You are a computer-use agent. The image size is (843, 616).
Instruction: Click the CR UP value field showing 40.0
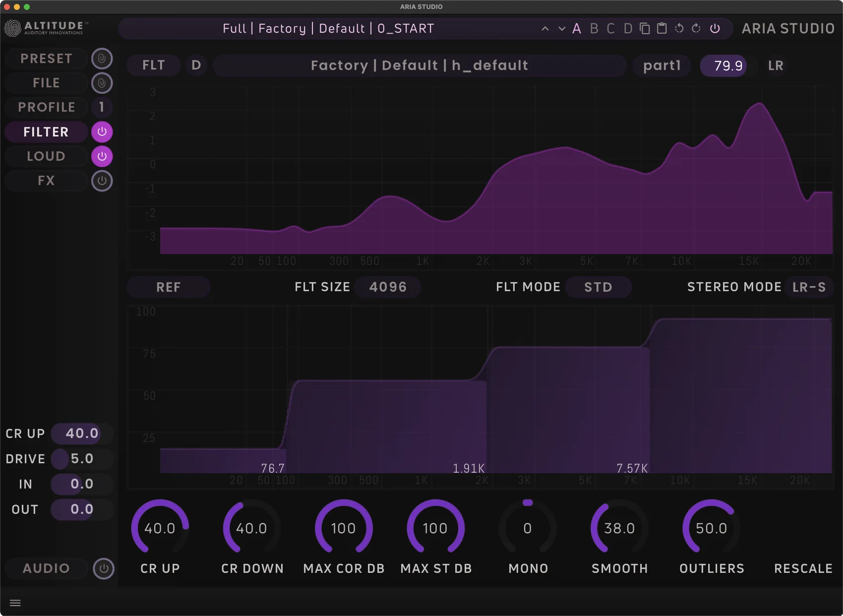point(81,433)
